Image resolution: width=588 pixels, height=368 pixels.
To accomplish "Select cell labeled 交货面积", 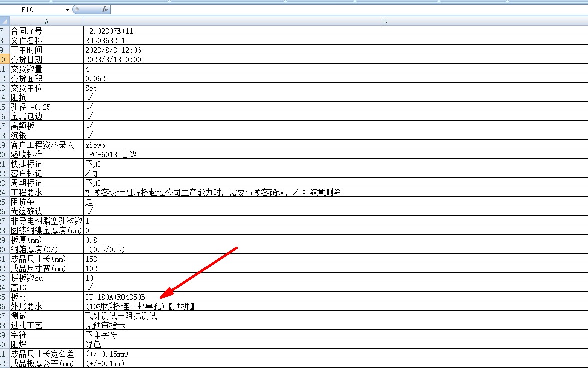I will coord(47,78).
